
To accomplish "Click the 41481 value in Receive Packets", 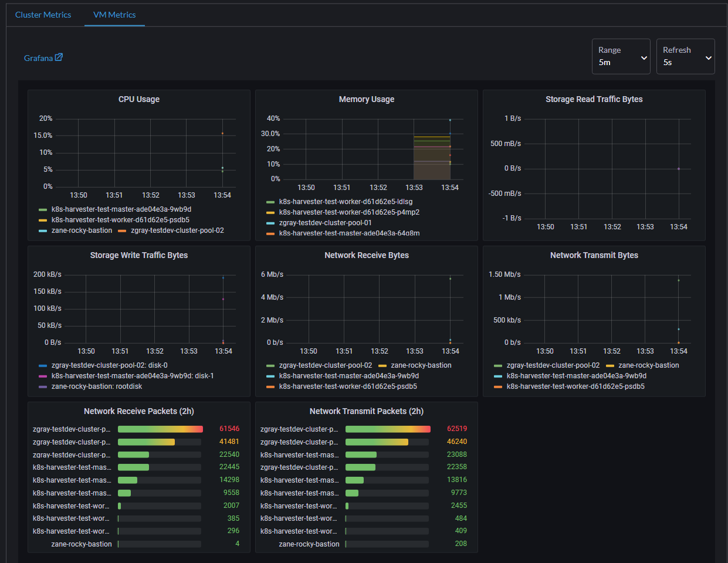I will (x=229, y=442).
